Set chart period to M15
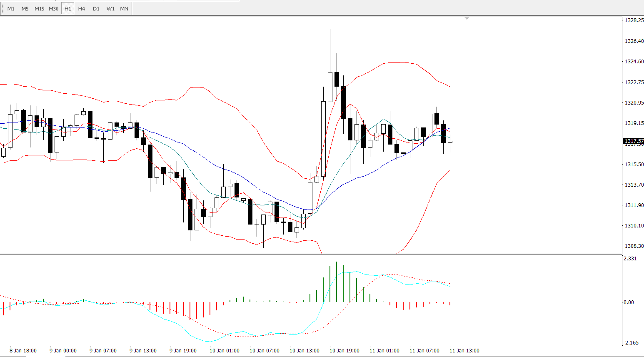Image resolution: width=644 pixels, height=357 pixels. click(x=39, y=9)
